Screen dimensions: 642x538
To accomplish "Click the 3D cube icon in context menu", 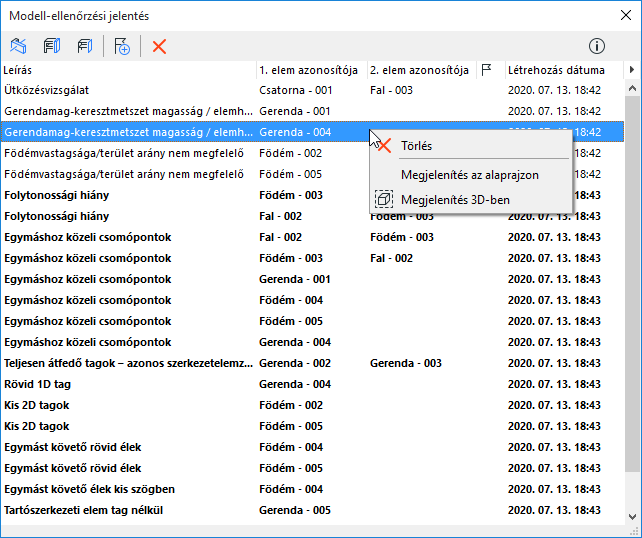I will 384,199.
